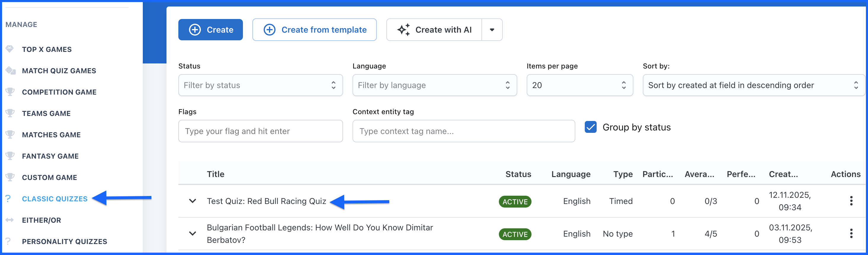Click Create from template button
This screenshot has height=255, width=868.
(x=314, y=30)
